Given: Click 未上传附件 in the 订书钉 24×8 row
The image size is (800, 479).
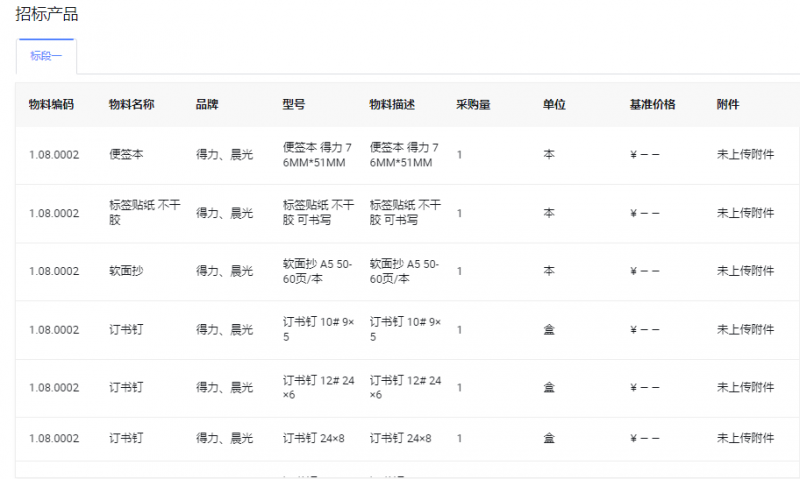Looking at the screenshot, I should (745, 438).
